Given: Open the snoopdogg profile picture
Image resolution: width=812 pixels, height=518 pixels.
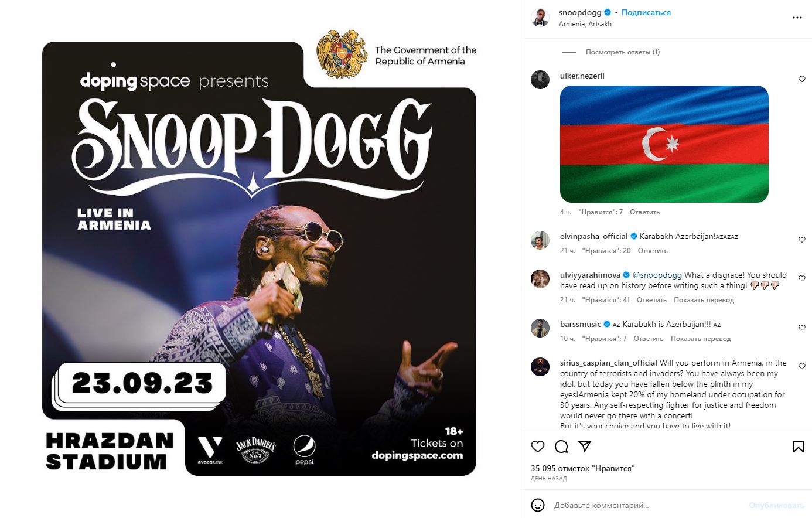Looking at the screenshot, I should tap(540, 18).
